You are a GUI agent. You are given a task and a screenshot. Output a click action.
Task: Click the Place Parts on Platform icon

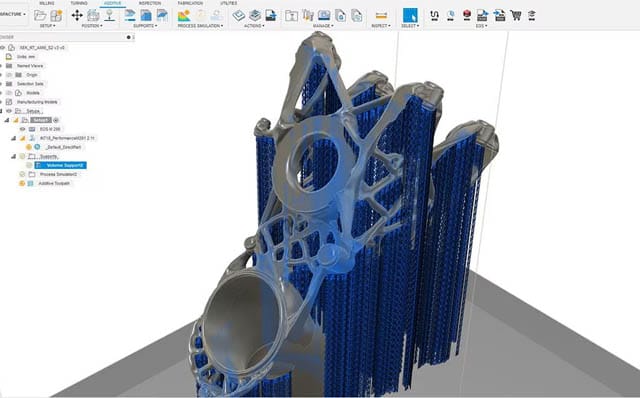point(109,16)
